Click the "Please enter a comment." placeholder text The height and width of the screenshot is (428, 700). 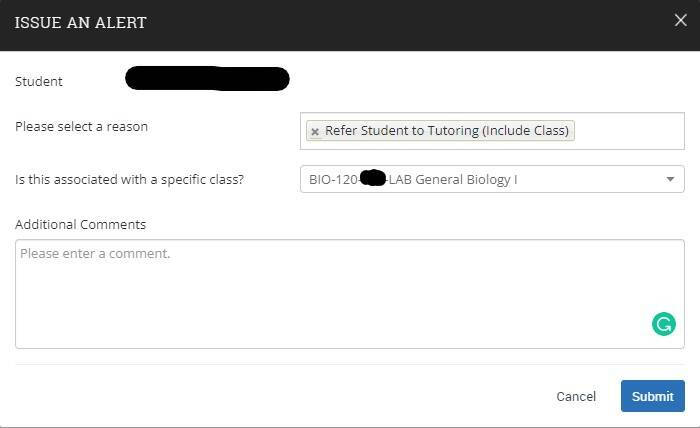click(x=95, y=254)
